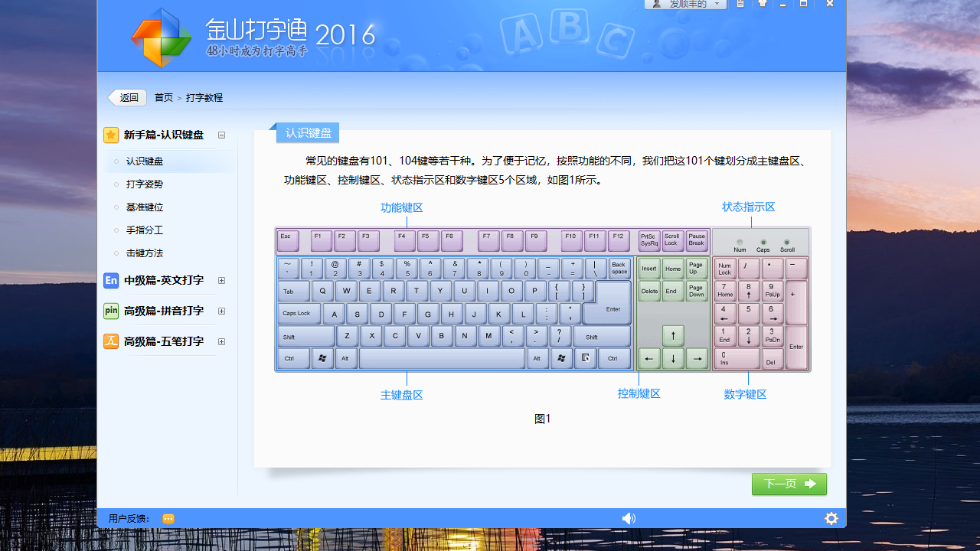Open the settings gear in bottom bar

831,518
